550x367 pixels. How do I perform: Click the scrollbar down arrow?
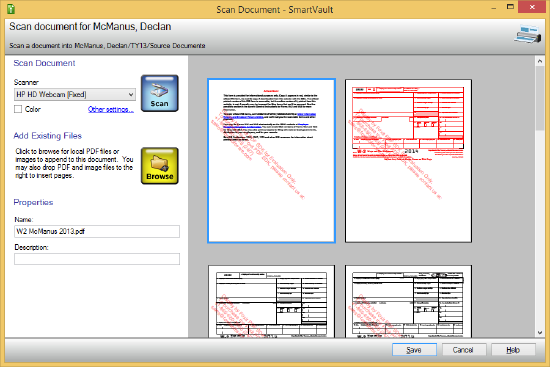pos(540,332)
